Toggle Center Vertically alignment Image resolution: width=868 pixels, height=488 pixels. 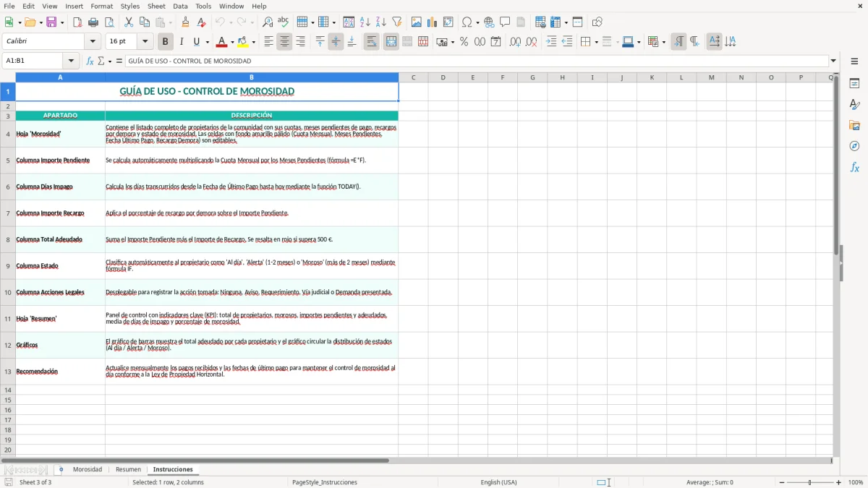(x=336, y=42)
